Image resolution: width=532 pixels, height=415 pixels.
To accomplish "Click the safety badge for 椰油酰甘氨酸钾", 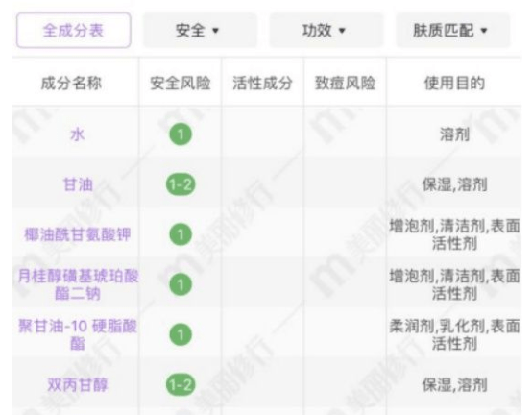I will 181,234.
